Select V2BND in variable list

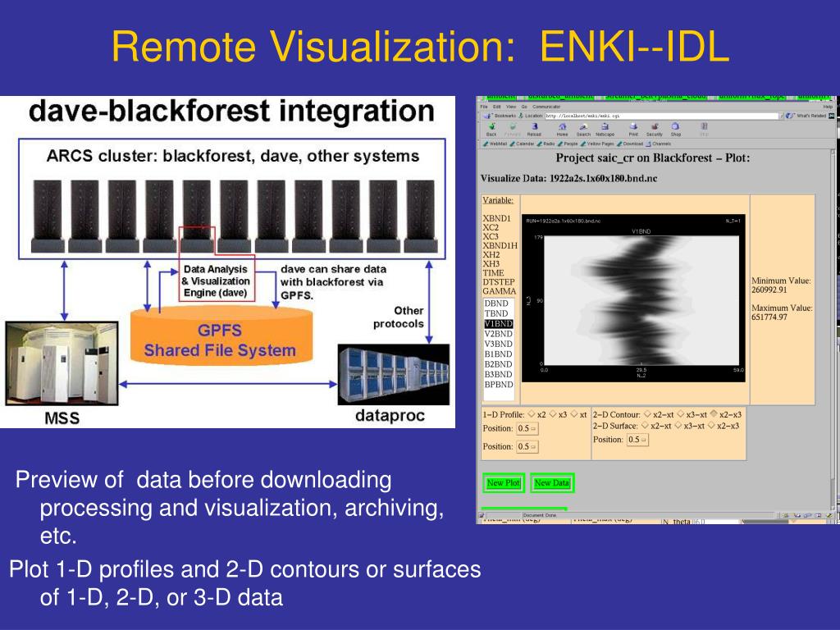click(498, 334)
